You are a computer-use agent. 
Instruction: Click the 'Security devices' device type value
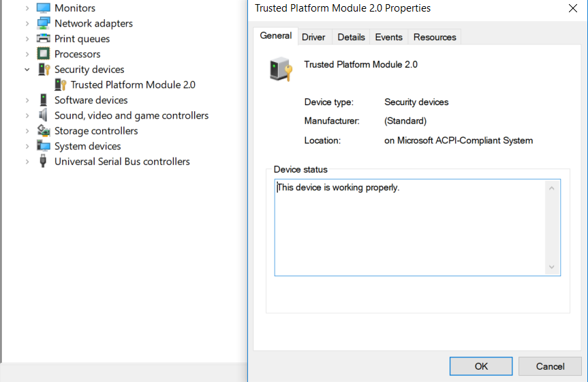click(416, 102)
